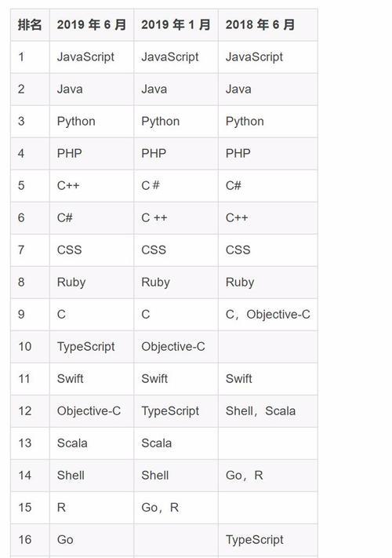
Task: Click the 'C, Objective-C' cell
Action: [268, 314]
